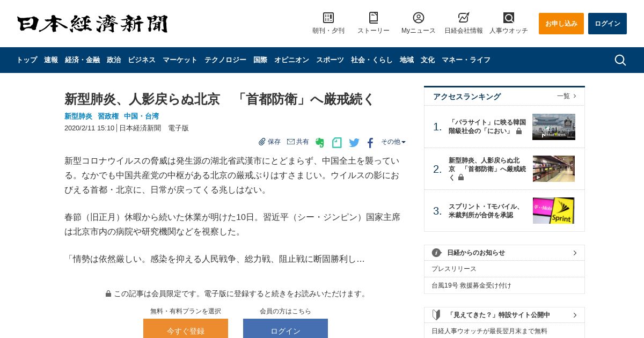
Task: Go to the トップ menu item
Action: coord(27,60)
